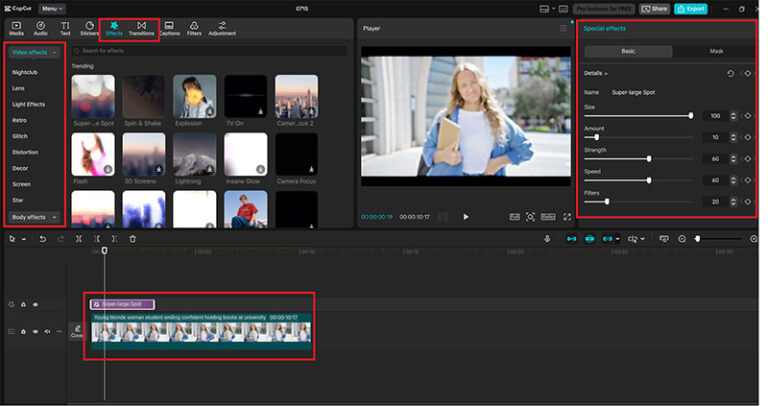The width and height of the screenshot is (768, 406).
Task: Open the Audio panel
Action: (x=41, y=28)
